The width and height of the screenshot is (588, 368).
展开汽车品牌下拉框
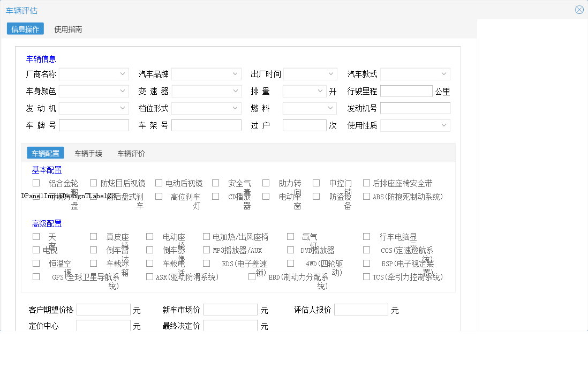207,74
